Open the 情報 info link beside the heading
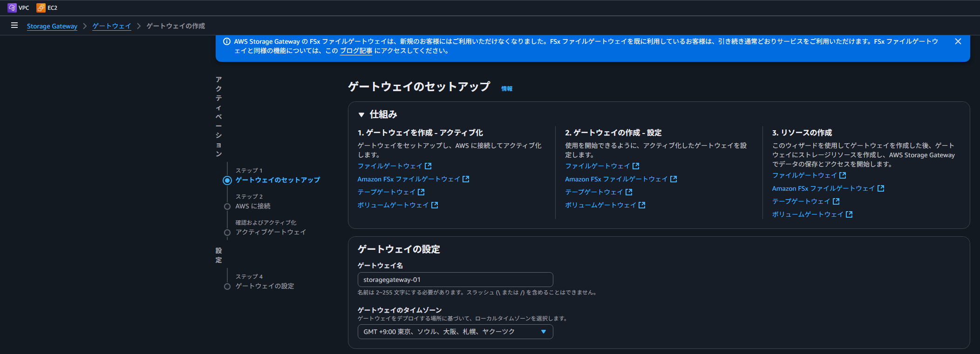Viewport: 980px width, 354px height. tap(507, 88)
